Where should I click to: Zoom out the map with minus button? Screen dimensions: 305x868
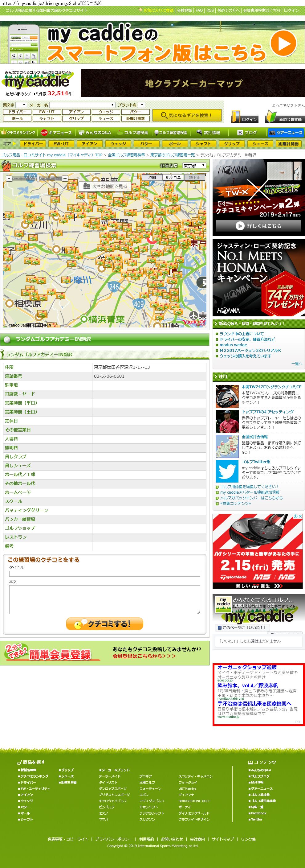point(9,179)
